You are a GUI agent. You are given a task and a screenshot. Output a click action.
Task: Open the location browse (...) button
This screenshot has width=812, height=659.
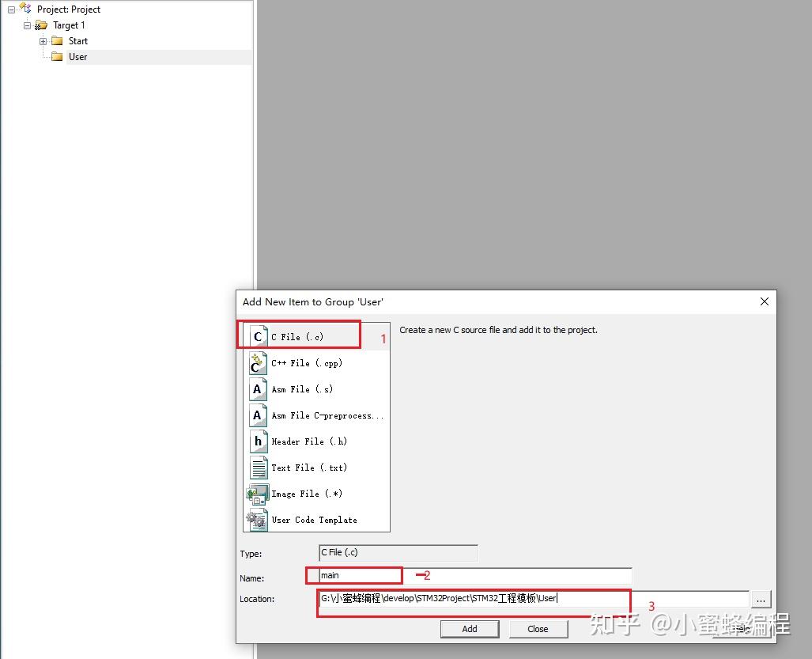click(761, 600)
